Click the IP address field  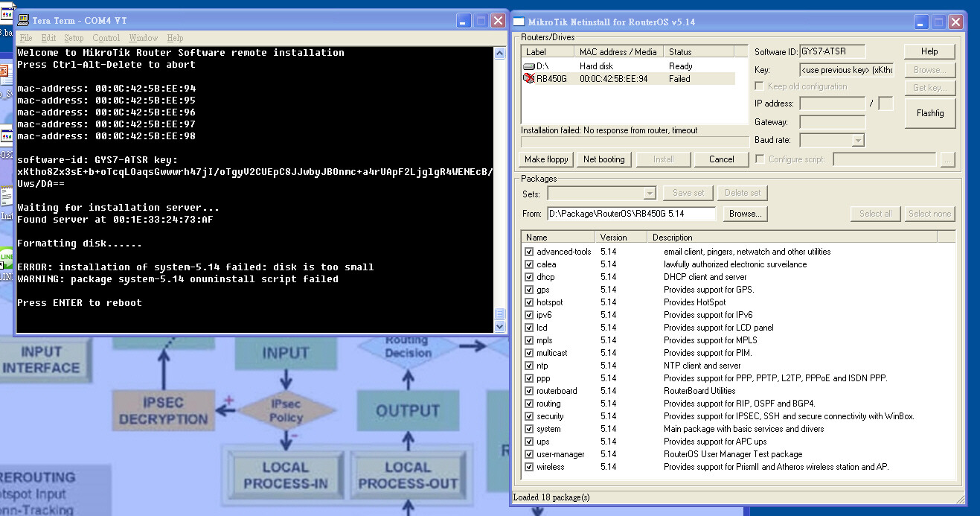coord(832,103)
